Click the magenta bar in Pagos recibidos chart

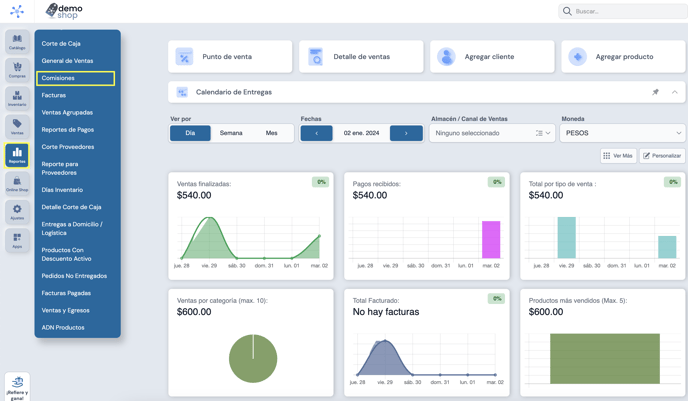(491, 240)
